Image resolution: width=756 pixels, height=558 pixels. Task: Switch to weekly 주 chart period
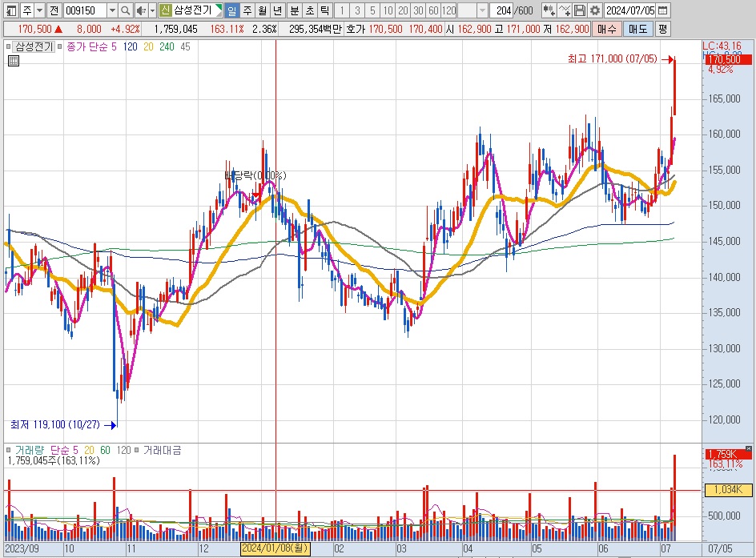point(247,10)
